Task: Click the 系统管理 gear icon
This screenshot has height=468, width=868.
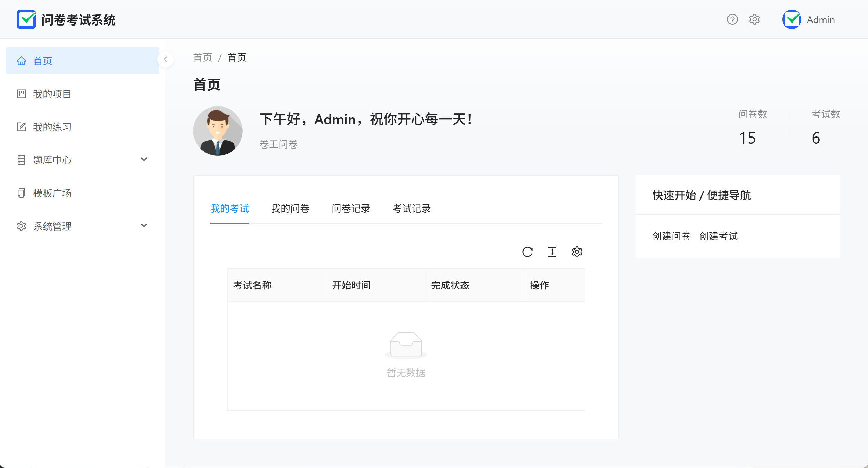Action: click(x=21, y=226)
